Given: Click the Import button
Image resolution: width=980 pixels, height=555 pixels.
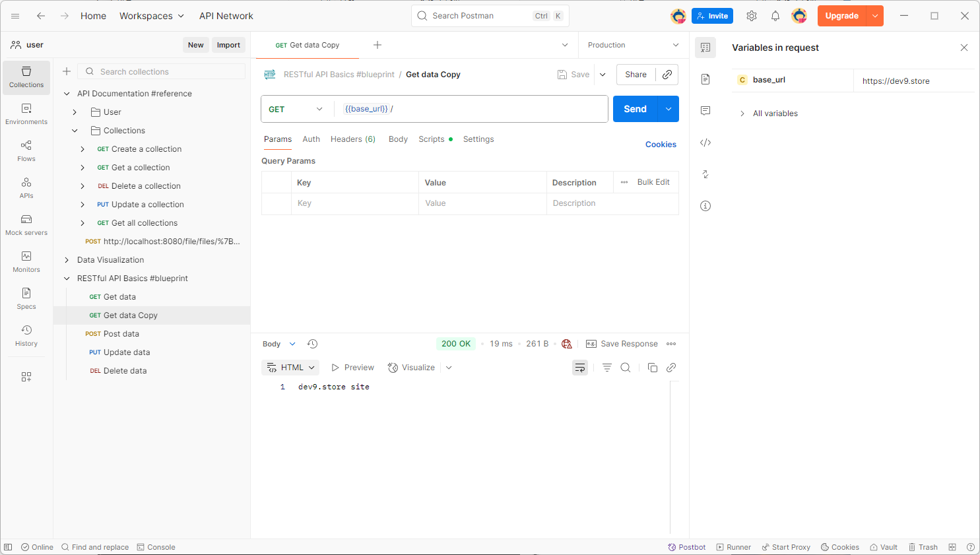Looking at the screenshot, I should pos(228,45).
